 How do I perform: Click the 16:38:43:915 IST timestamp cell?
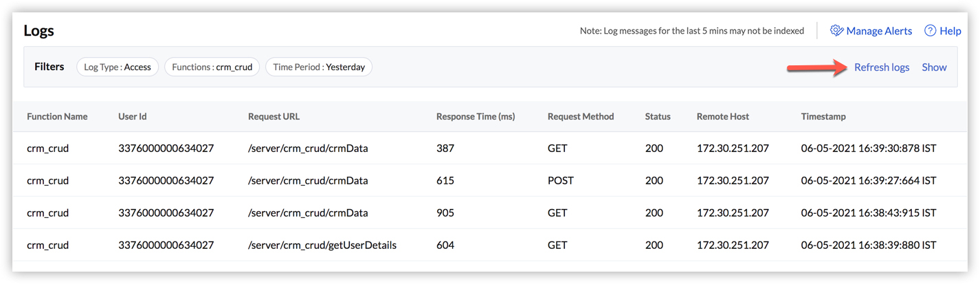[869, 213]
